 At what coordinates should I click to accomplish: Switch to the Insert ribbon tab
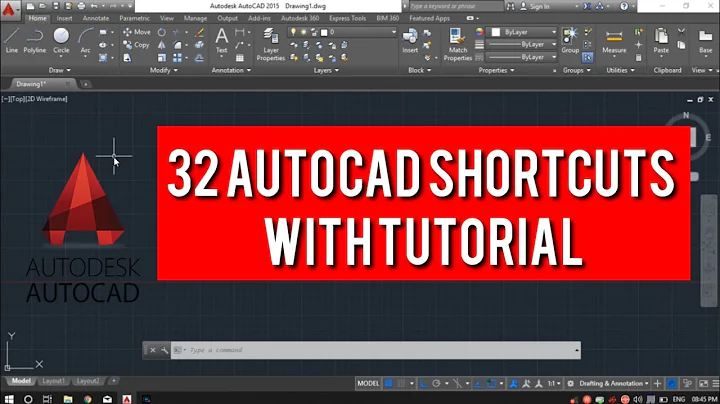point(64,18)
